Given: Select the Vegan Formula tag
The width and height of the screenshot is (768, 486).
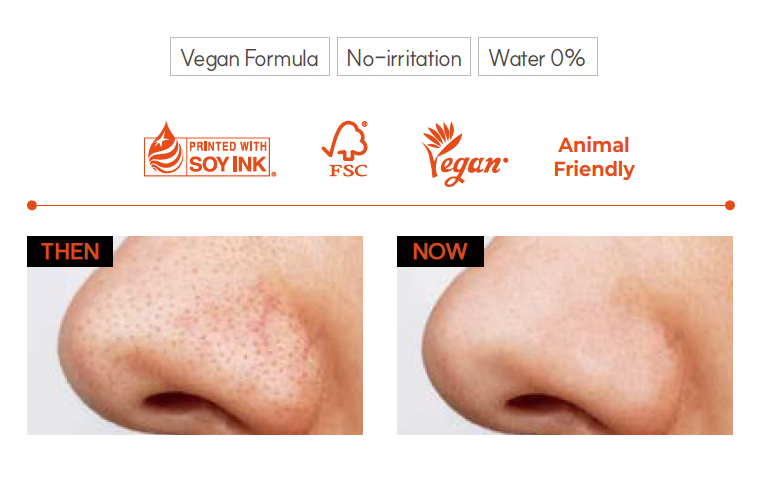Looking at the screenshot, I should pyautogui.click(x=250, y=57).
